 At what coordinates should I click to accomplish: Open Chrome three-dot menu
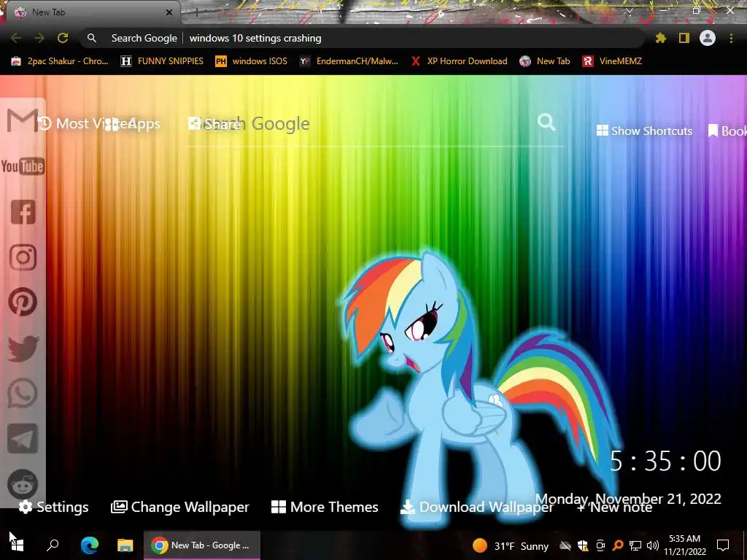[731, 38]
